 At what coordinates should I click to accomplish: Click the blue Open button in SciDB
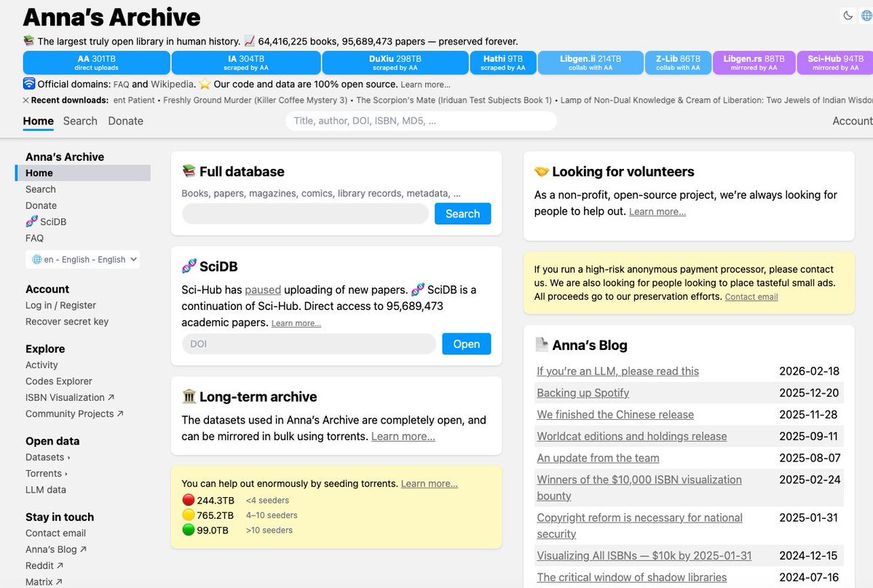tap(467, 343)
